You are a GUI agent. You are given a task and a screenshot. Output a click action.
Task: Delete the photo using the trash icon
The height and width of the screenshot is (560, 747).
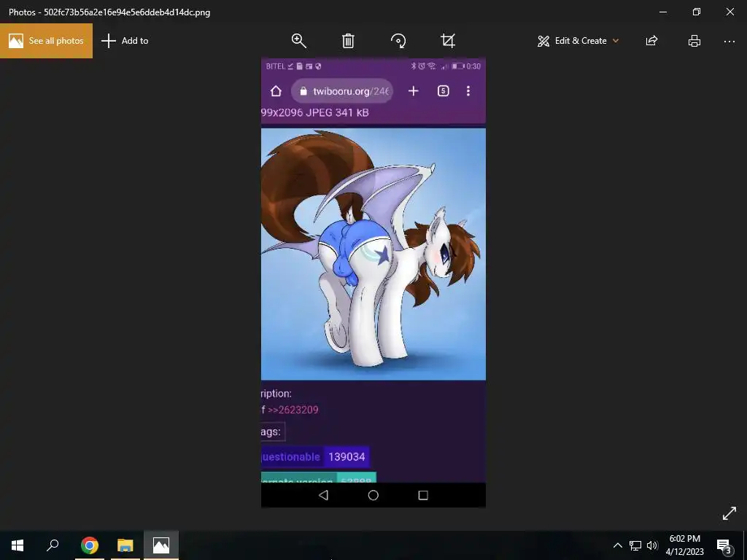click(x=348, y=41)
